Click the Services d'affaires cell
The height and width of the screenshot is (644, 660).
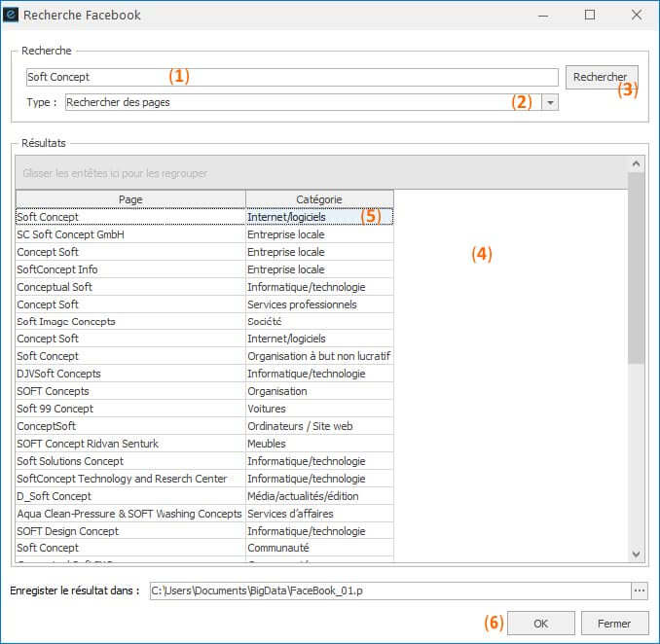[319, 514]
